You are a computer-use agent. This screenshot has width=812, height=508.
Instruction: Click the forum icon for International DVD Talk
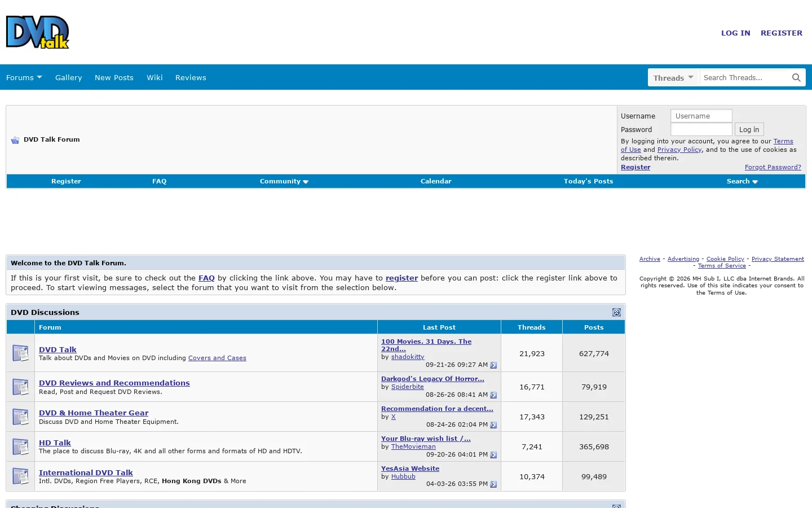[20, 476]
